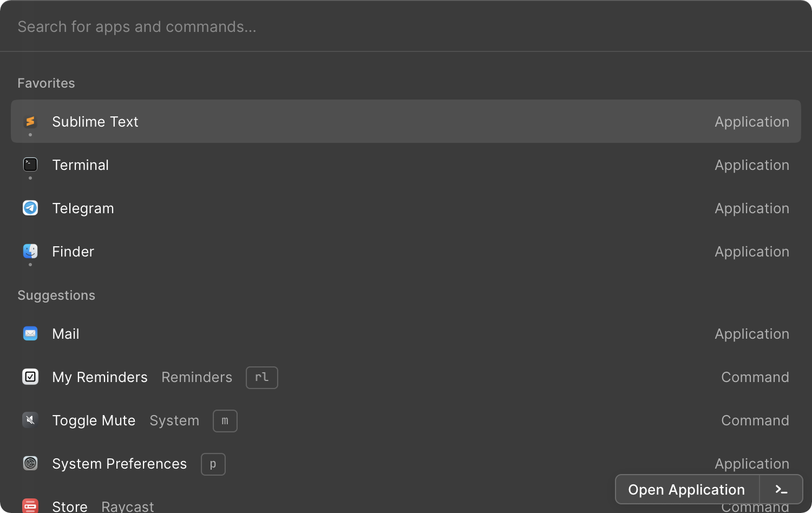Click the Finder app icon
The width and height of the screenshot is (812, 513).
click(x=30, y=251)
